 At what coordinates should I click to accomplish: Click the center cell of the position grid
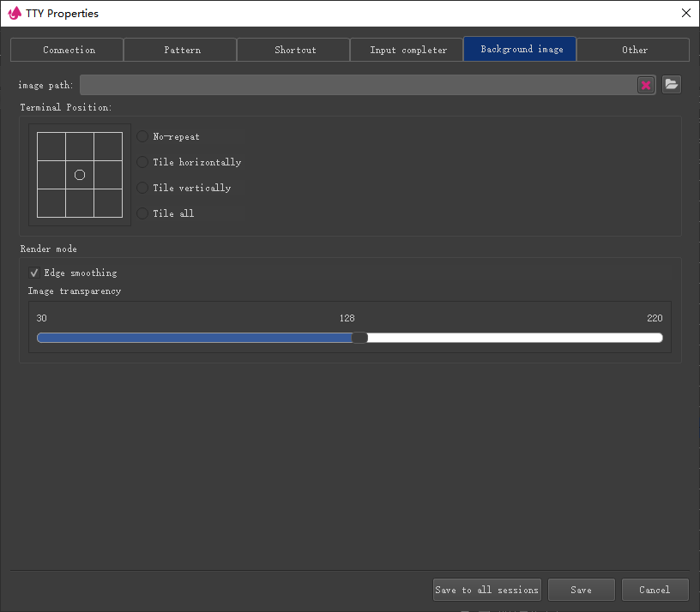tap(80, 175)
